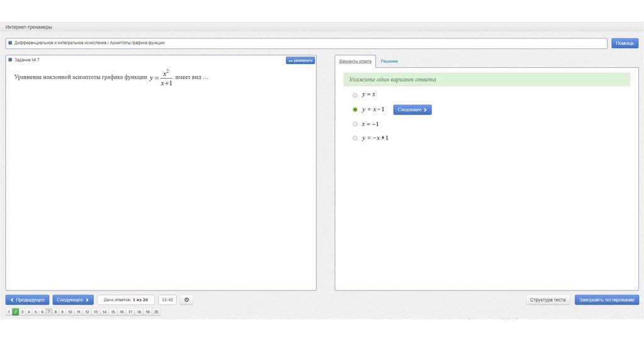
Task: Choose the radio button for y = −x + 1
Action: point(355,138)
